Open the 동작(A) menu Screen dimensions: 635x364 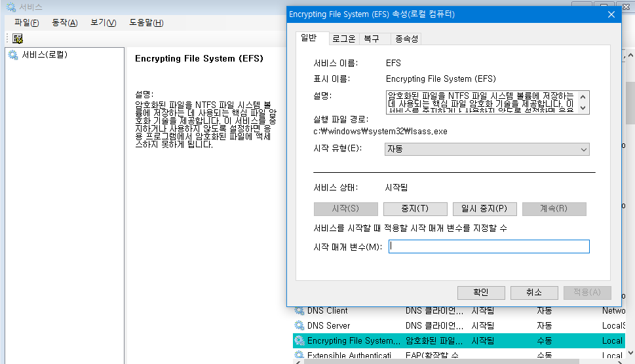click(x=65, y=23)
